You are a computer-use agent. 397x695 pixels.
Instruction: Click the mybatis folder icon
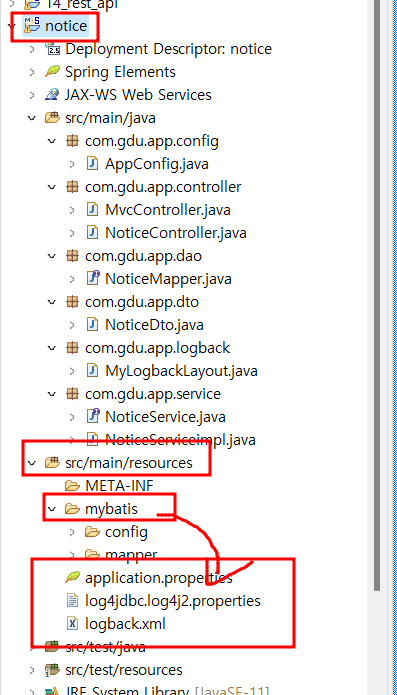point(72,508)
